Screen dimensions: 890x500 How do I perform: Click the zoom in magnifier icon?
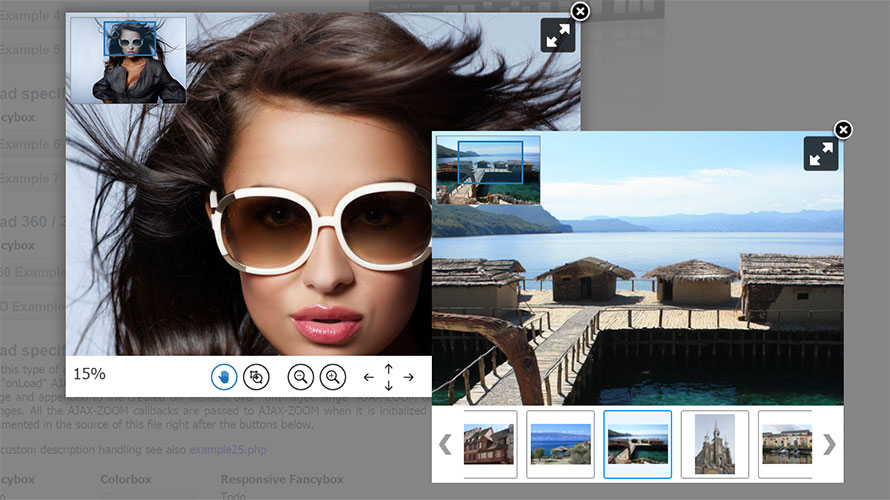[333, 377]
